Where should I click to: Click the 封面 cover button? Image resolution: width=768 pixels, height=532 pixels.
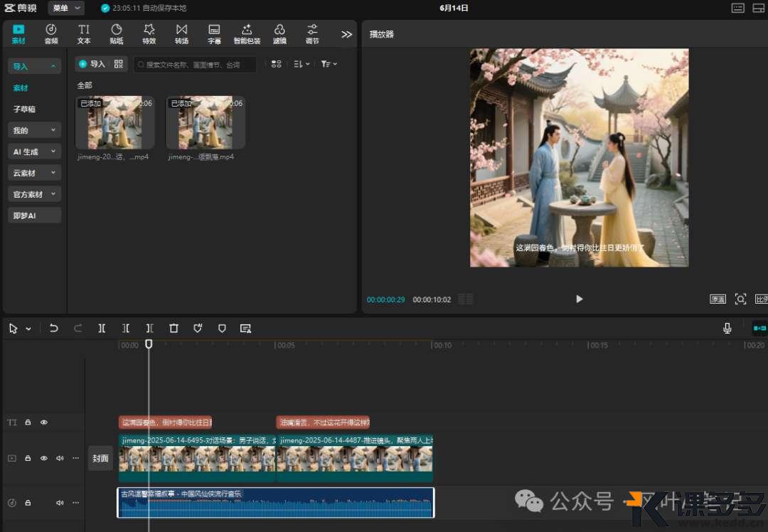coord(100,459)
